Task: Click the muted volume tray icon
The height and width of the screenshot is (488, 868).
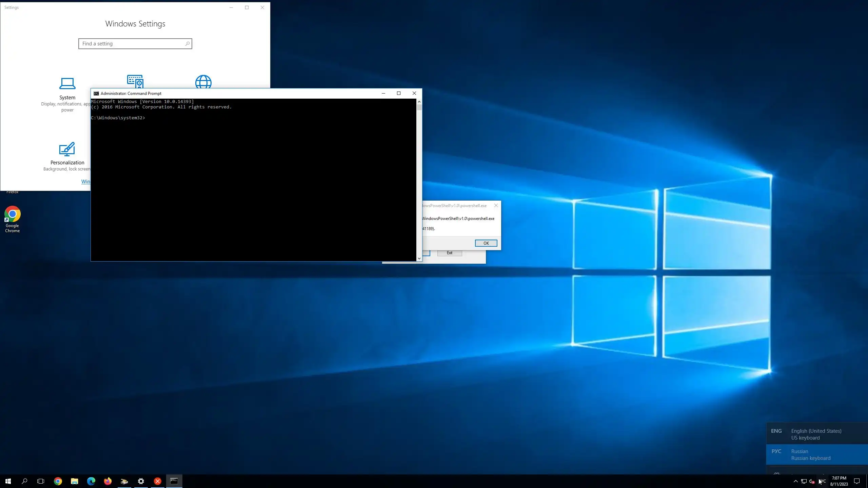Action: pos(812,481)
